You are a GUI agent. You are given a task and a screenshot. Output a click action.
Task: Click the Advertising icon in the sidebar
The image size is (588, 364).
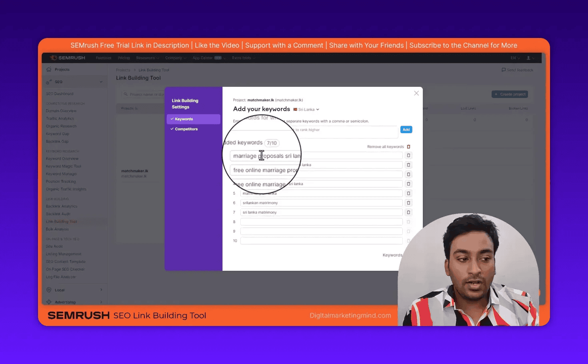[49, 302]
